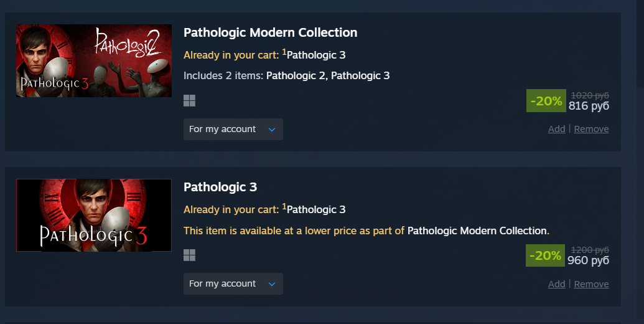Click the Pathologic 3 item title heading

point(220,187)
